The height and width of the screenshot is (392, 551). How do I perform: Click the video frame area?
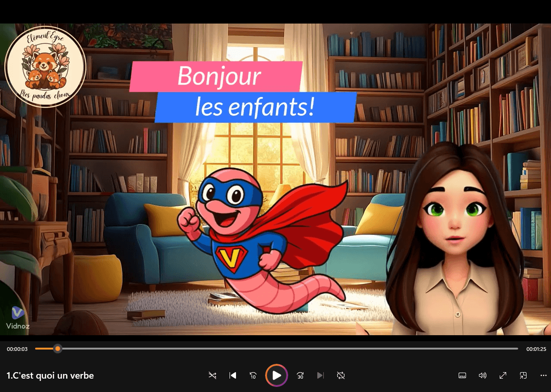click(x=275, y=179)
